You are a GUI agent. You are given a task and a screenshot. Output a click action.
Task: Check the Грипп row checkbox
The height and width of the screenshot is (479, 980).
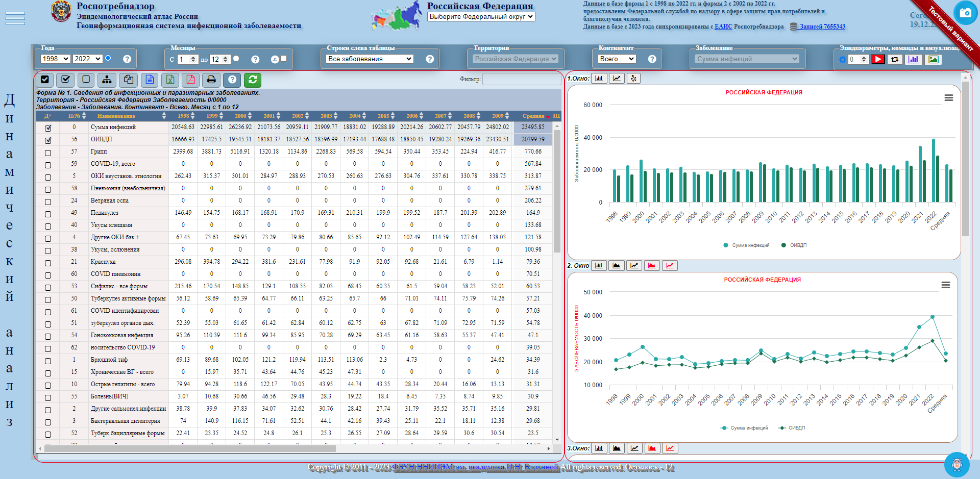coord(48,153)
